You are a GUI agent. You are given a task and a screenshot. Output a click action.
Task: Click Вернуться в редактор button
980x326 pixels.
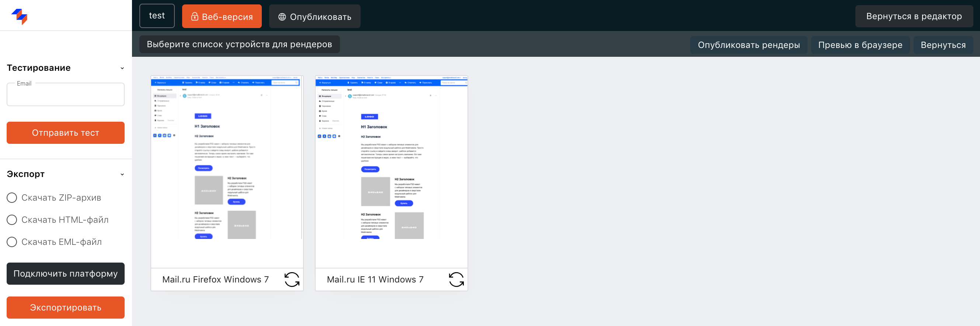click(914, 16)
